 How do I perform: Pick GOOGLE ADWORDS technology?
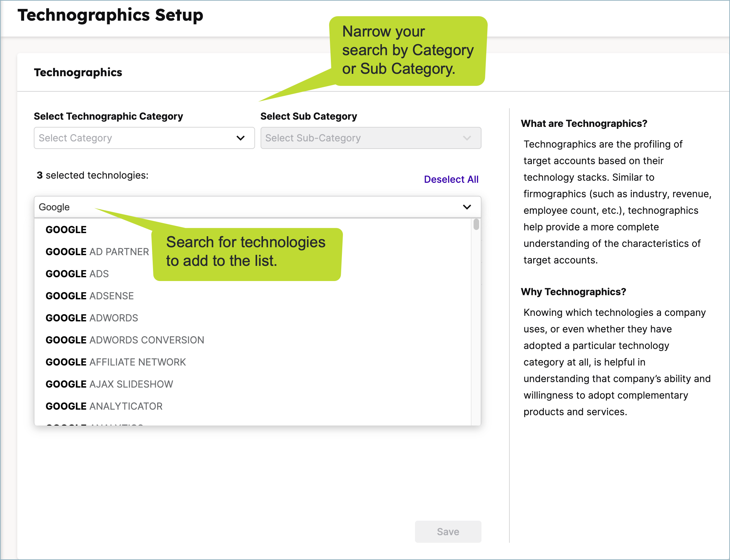(x=92, y=318)
